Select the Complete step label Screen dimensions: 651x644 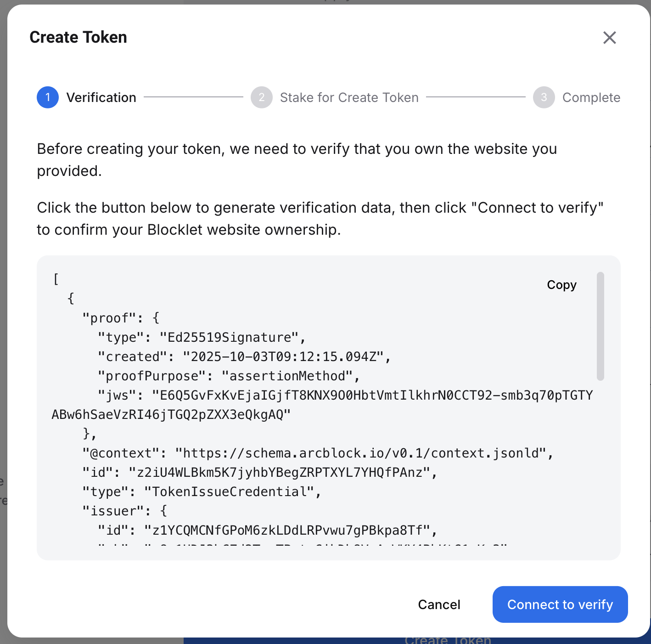click(x=591, y=97)
